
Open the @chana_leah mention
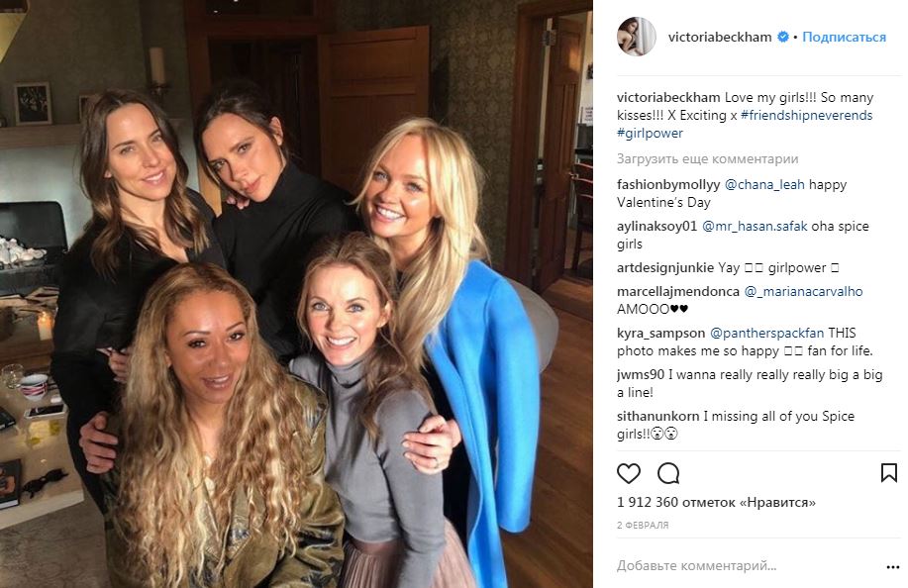point(764,185)
